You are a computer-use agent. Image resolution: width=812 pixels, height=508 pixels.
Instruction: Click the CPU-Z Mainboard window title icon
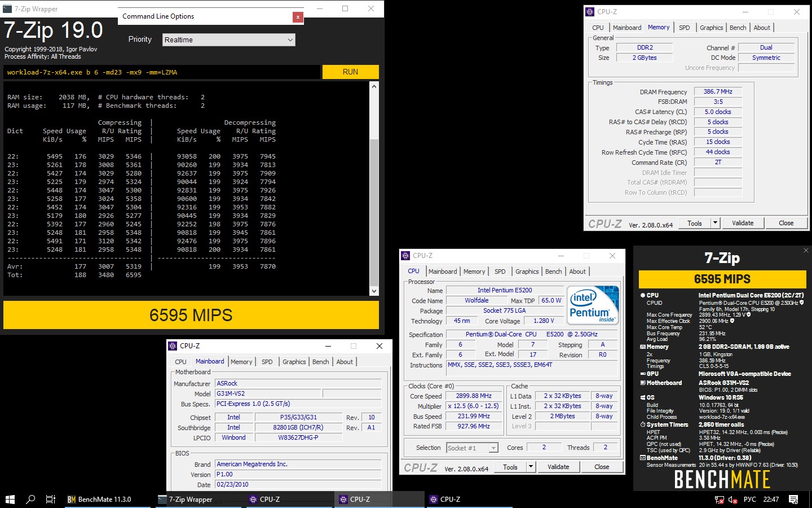click(173, 345)
